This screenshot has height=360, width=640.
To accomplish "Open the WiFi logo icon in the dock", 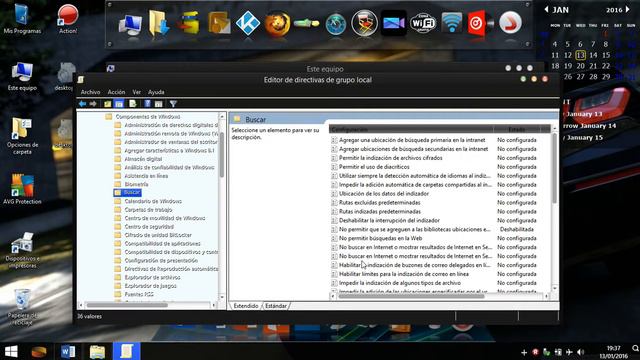I will click(423, 23).
